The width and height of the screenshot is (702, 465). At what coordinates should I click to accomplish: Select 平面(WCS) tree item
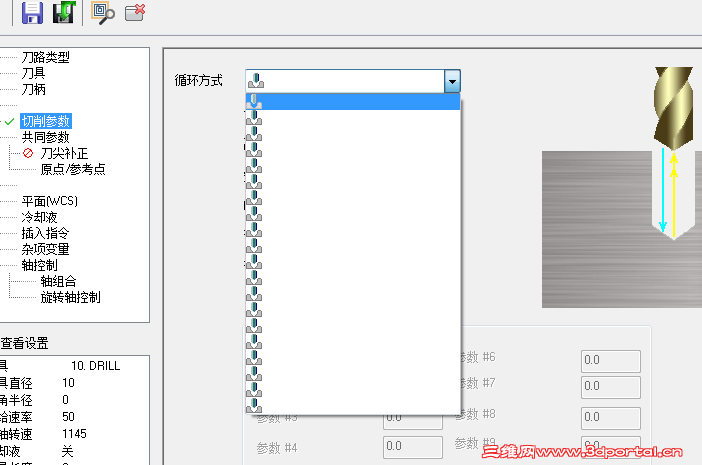pyautogui.click(x=50, y=201)
